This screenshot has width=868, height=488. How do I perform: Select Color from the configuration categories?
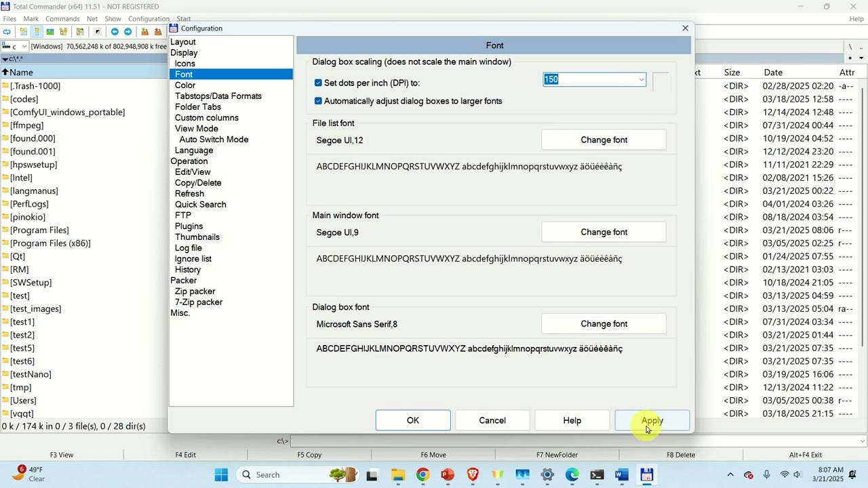(185, 85)
